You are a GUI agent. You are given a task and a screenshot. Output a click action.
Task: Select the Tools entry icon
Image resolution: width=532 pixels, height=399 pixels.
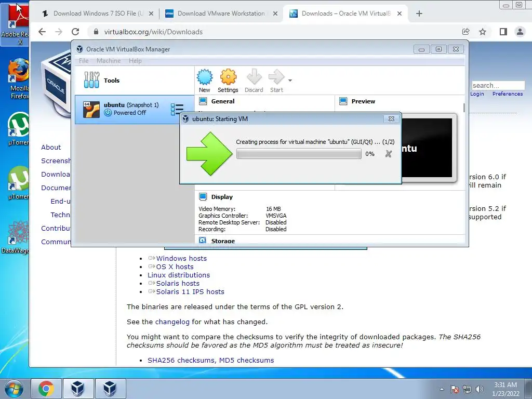point(91,80)
